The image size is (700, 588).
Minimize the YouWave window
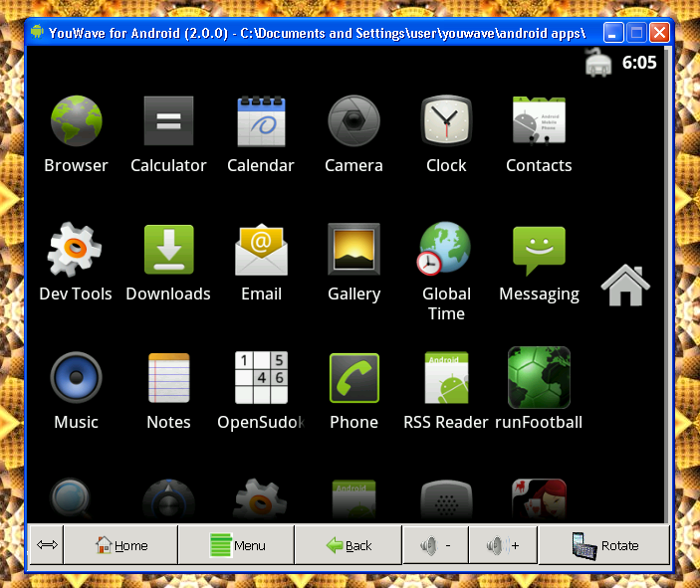point(613,33)
